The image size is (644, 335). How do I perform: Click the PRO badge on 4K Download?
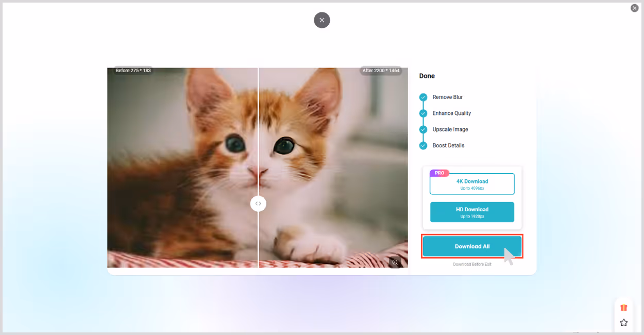point(439,173)
